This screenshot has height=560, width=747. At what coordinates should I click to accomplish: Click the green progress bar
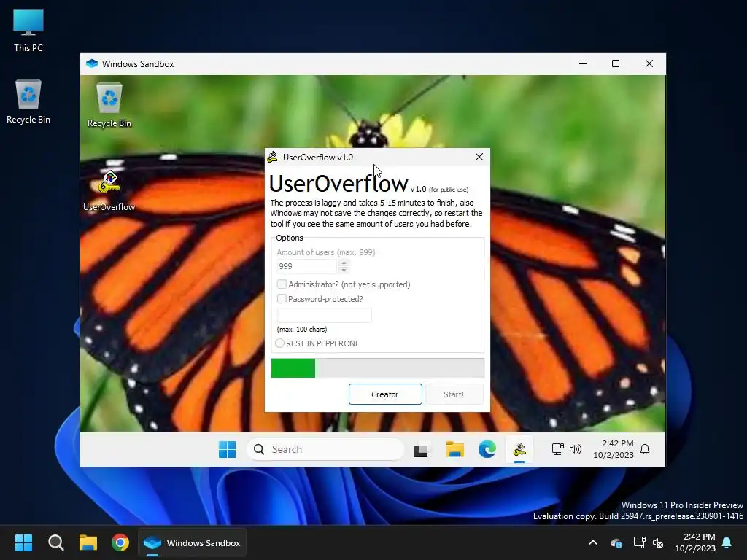377,368
